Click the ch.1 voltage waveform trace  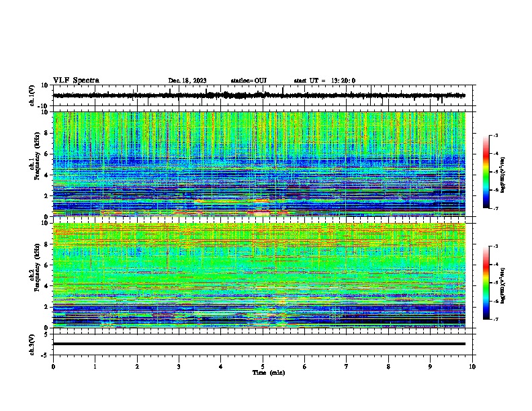[x=259, y=95]
